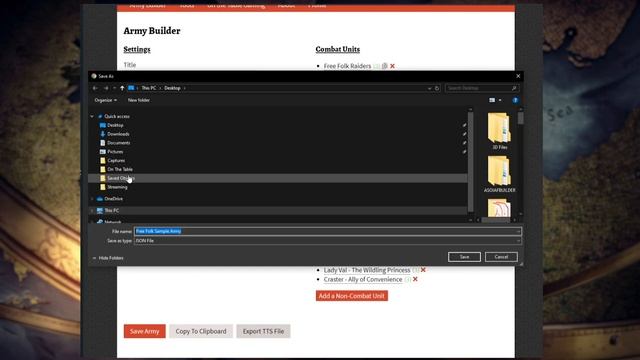This screenshot has height=360, width=640.
Task: Cancel the Save As dialog
Action: tap(501, 257)
